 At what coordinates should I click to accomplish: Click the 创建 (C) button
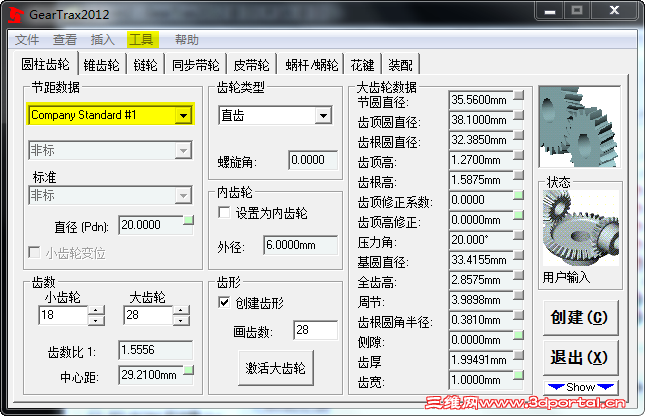click(580, 318)
